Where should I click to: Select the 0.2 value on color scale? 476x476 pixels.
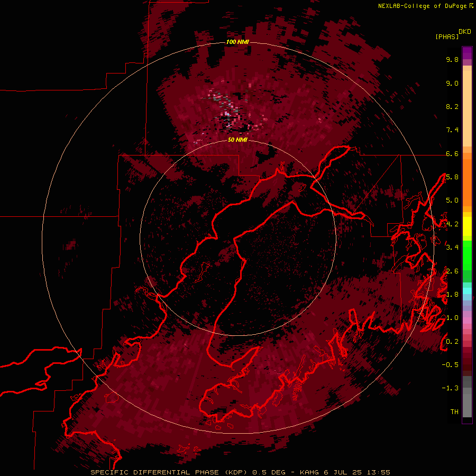452,342
